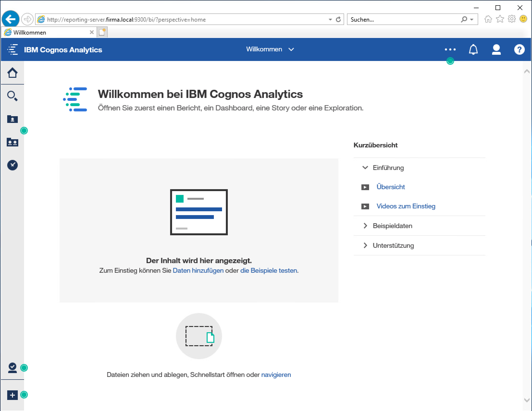Screen dimensions: 532x411
Task: Open the Manage icon at sidebar bottom
Action: [12, 368]
